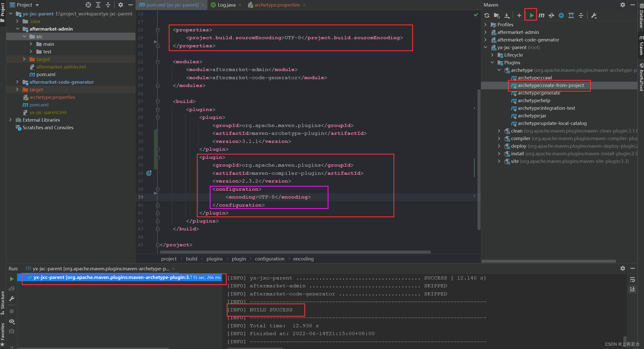Open Run panel gear settings

[x=623, y=268]
